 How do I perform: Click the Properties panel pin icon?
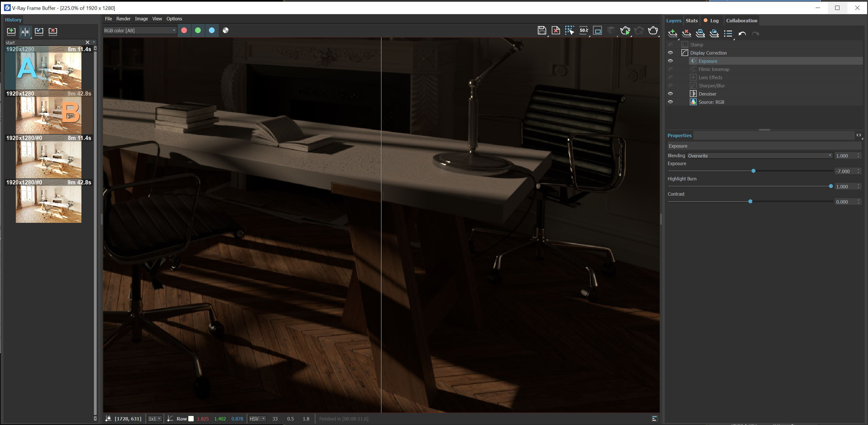coord(859,135)
